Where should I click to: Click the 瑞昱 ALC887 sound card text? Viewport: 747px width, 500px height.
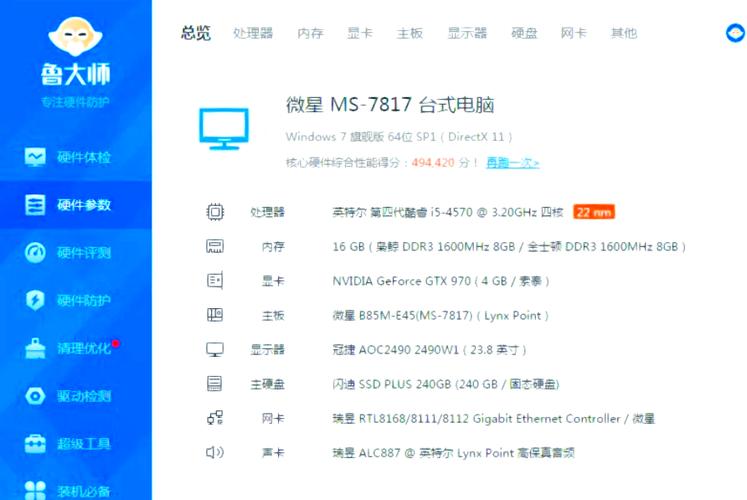click(454, 453)
